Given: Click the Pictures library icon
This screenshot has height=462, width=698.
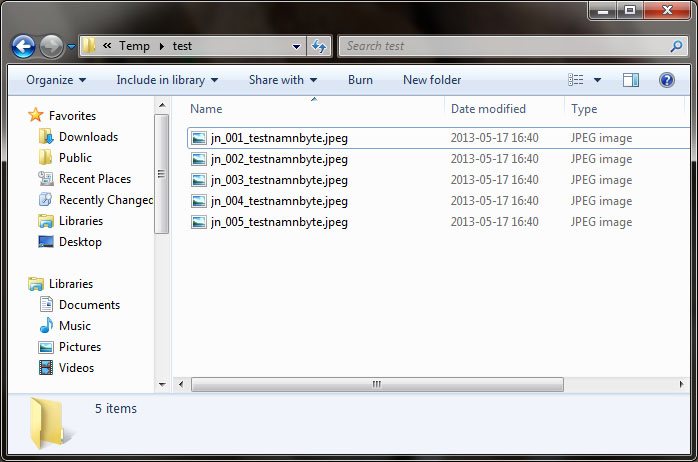Looking at the screenshot, I should 46,347.
